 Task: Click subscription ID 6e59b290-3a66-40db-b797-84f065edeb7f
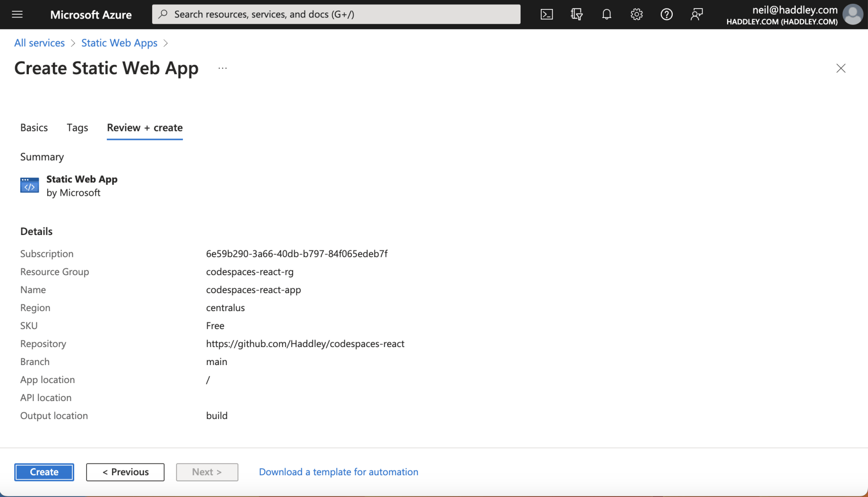click(297, 254)
